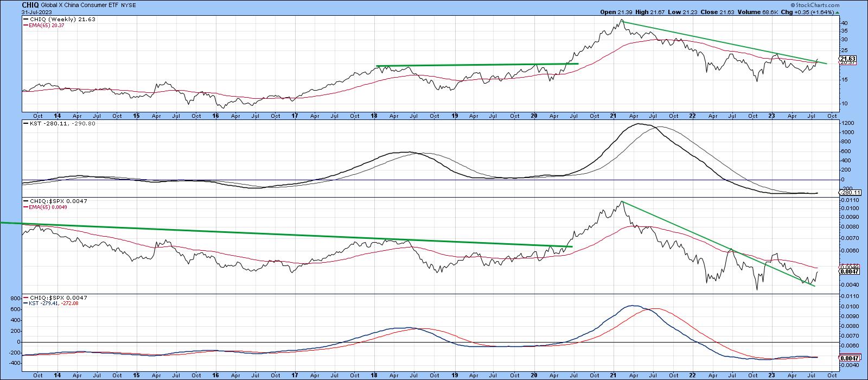Select the 31-Jul-2023 date text
The image size is (868, 380).
(36, 12)
